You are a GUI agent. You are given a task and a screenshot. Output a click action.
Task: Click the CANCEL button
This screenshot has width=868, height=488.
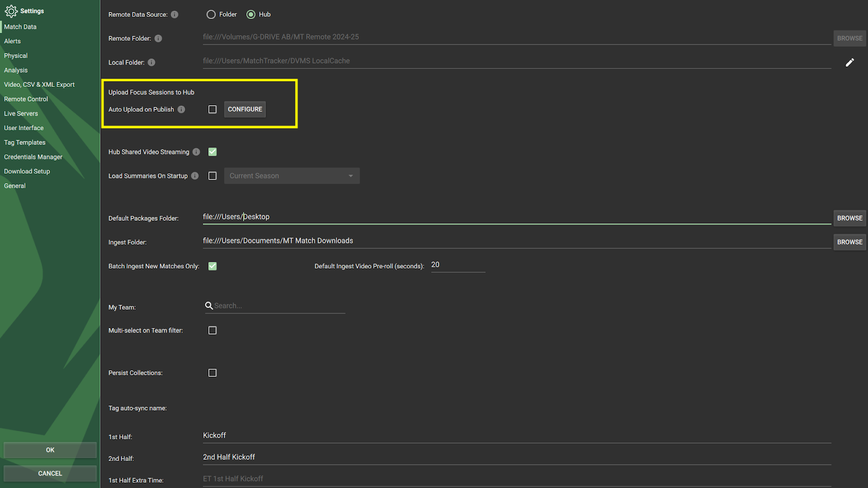49,473
